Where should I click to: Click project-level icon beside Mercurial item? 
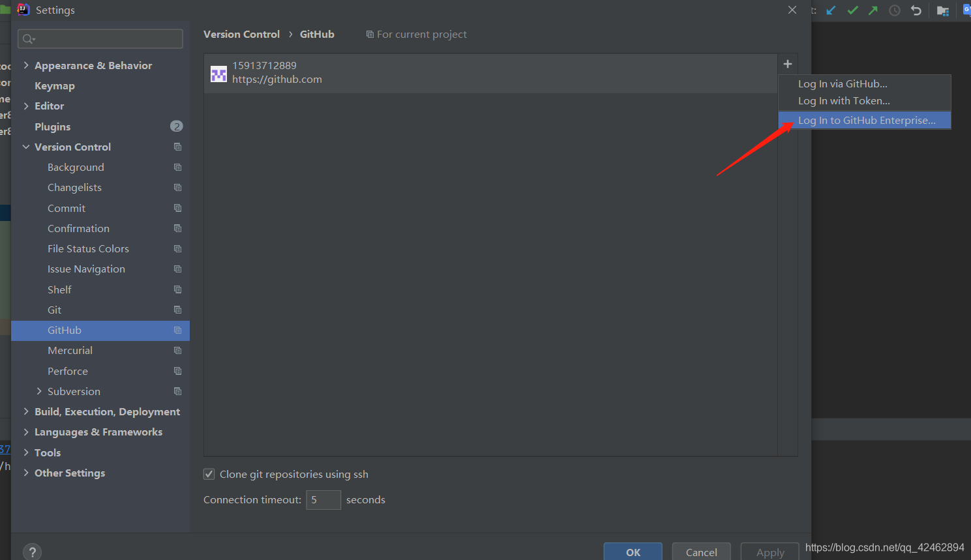[x=177, y=350]
